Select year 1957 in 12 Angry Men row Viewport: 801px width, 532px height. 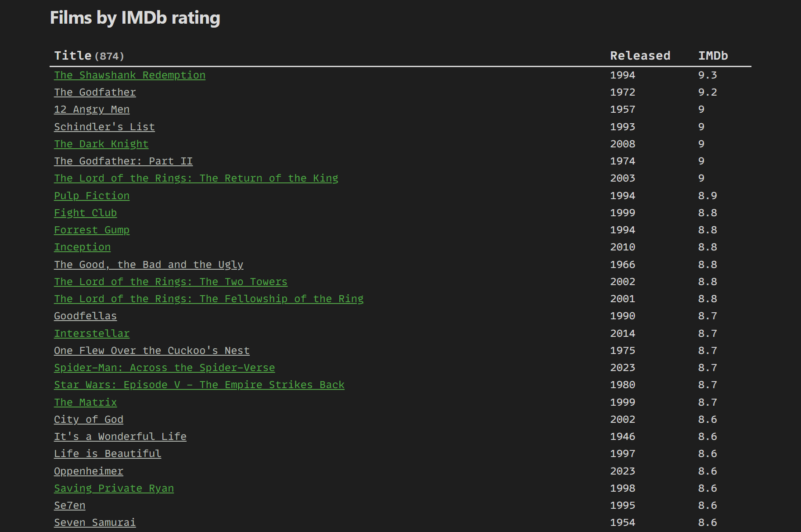click(x=623, y=109)
